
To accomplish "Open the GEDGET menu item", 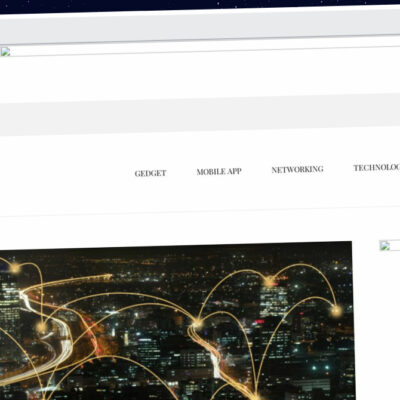I will pos(150,173).
